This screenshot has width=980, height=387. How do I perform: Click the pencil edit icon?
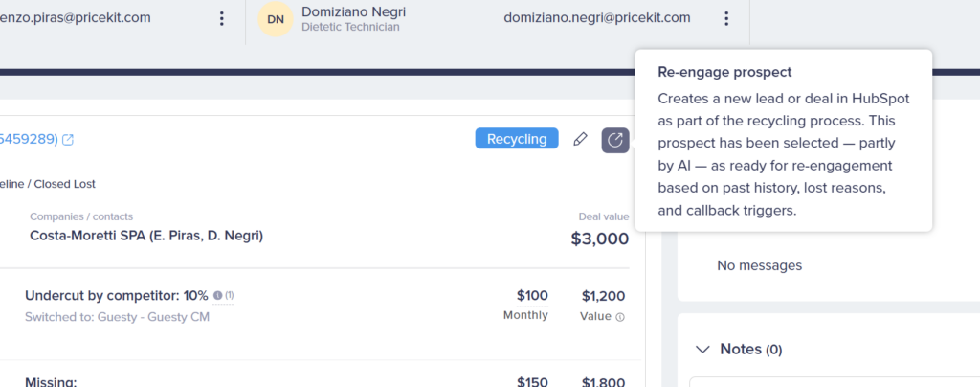point(580,140)
